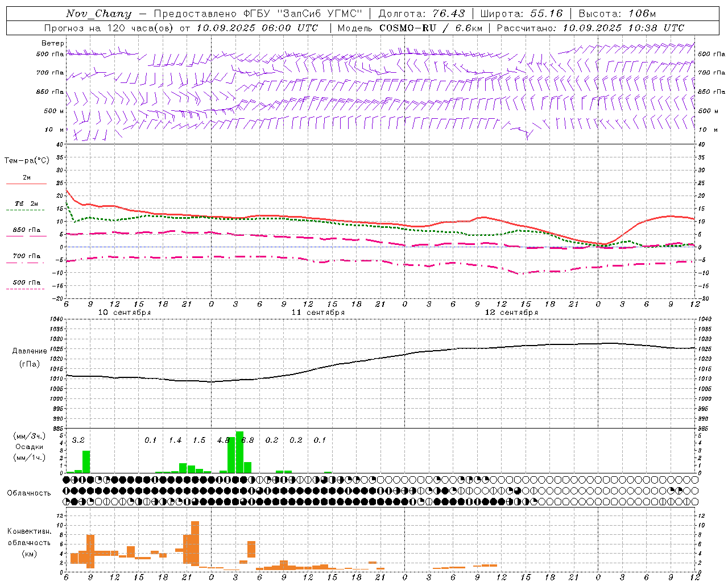This screenshot has height=582, width=728.
Task: Click the 850 гПа temperature legend entry
Action: click(x=26, y=230)
